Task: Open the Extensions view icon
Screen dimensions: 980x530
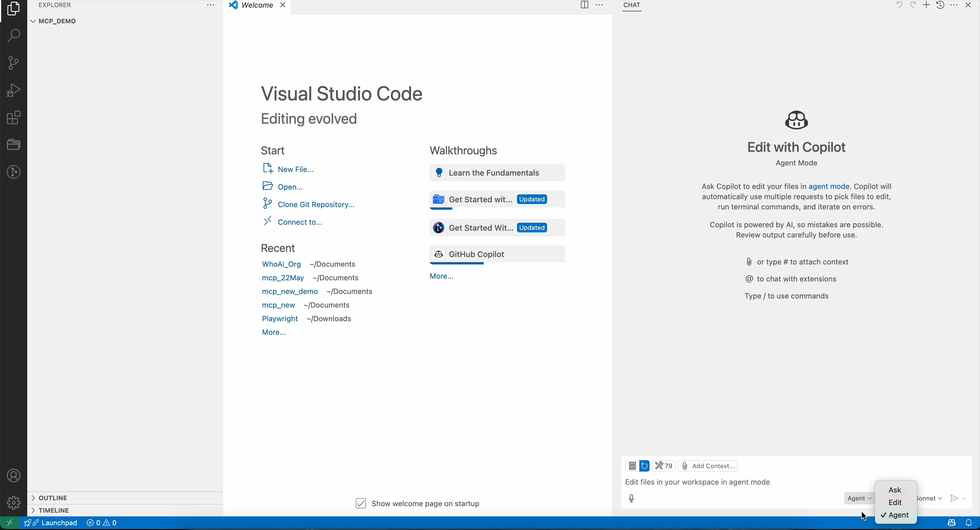Action: 14,118
